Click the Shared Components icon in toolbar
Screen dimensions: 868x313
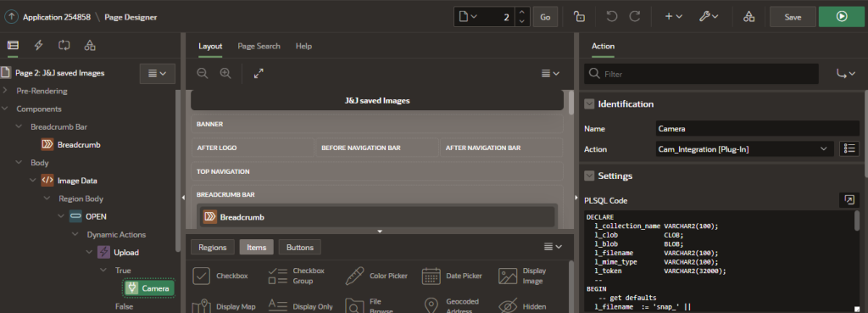[748, 17]
